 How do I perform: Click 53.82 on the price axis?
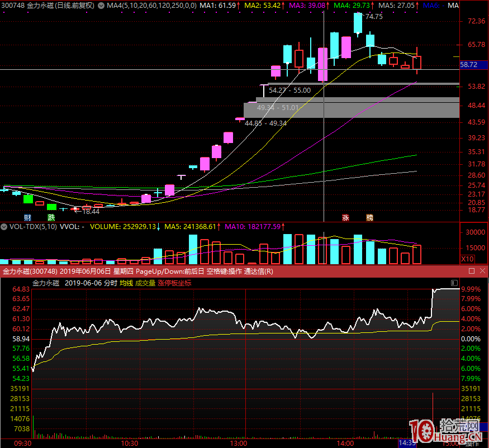476,87
